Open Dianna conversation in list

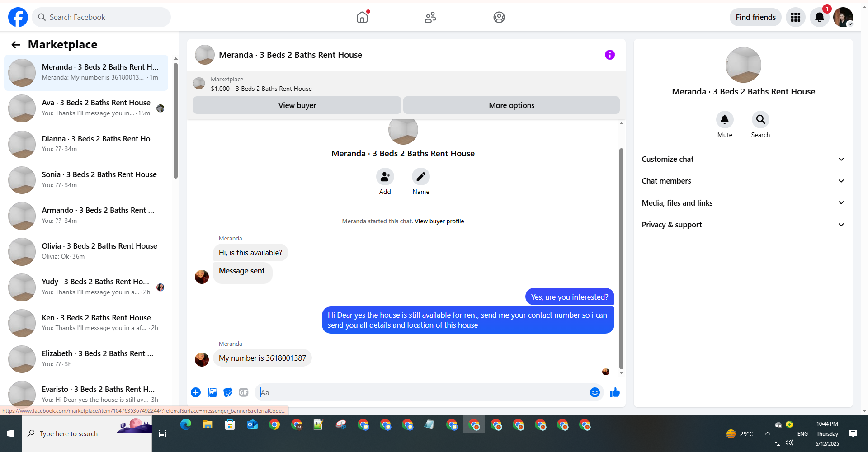(86, 144)
